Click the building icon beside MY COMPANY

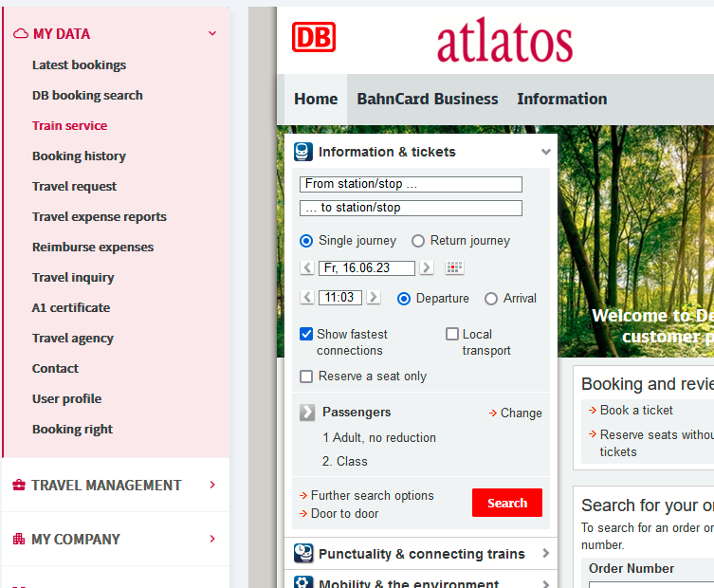tap(19, 539)
